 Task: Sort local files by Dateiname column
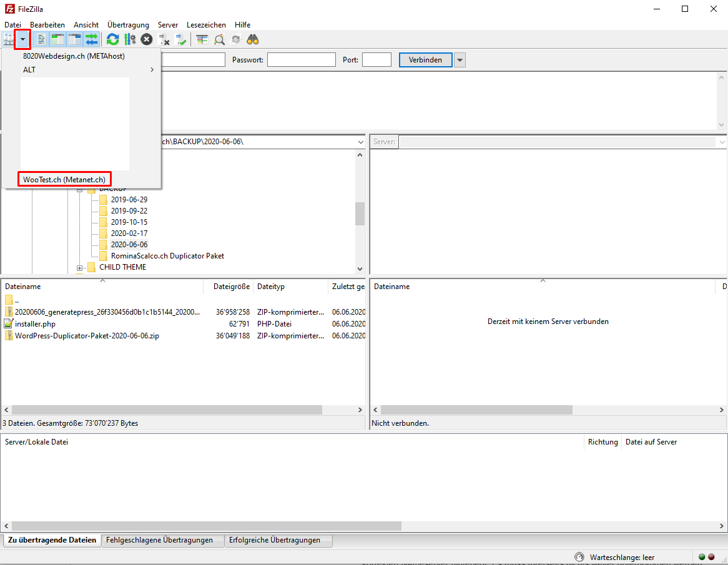102,287
